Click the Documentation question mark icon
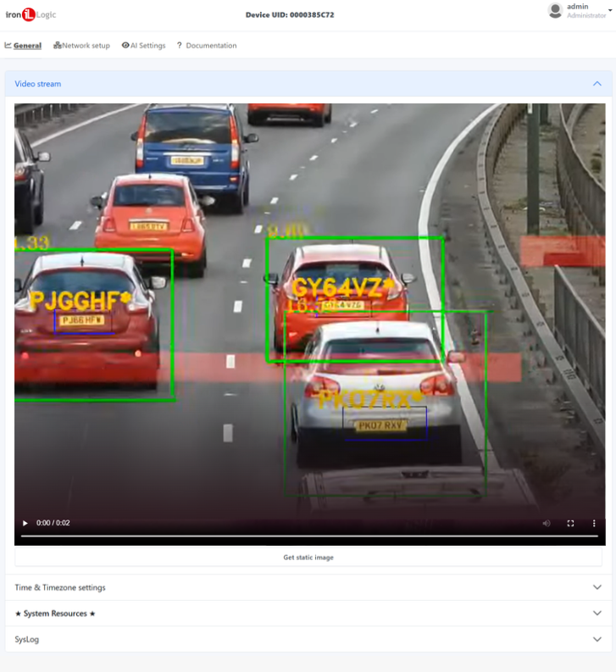The height and width of the screenshot is (672, 616). (x=179, y=46)
